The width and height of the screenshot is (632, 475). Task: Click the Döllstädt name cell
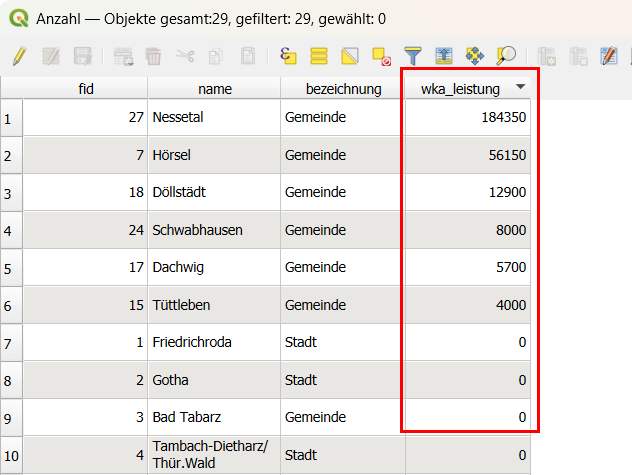(x=214, y=192)
